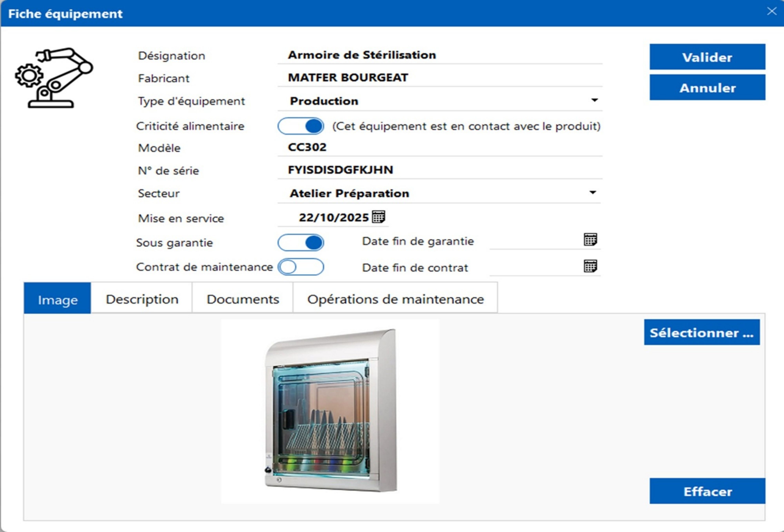Screen dimensions: 784x532
Task: Switch to the Description tab
Action: pos(142,299)
